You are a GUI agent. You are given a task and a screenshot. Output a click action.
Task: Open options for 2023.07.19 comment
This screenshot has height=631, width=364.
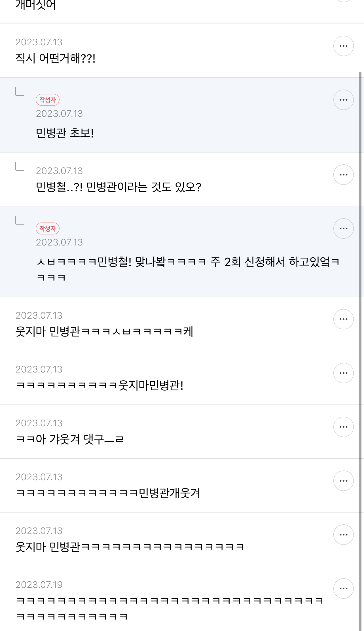343,588
